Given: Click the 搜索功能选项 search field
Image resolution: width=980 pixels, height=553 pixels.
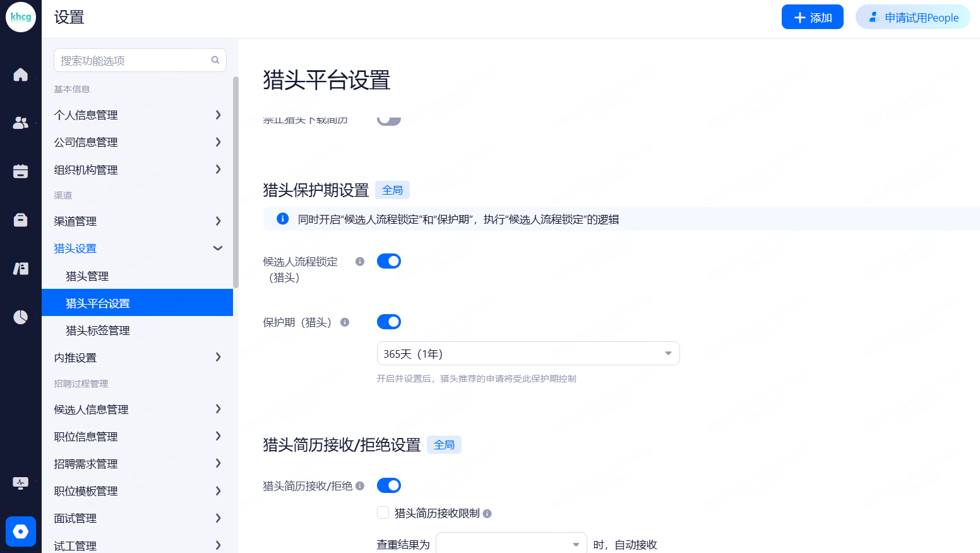Looking at the screenshot, I should (134, 60).
